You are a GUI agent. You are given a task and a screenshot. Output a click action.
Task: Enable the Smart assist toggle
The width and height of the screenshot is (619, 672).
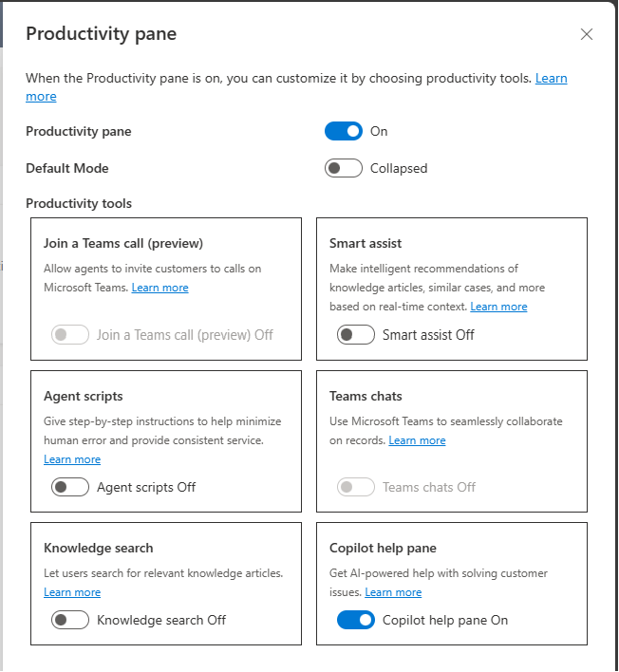[355, 334]
